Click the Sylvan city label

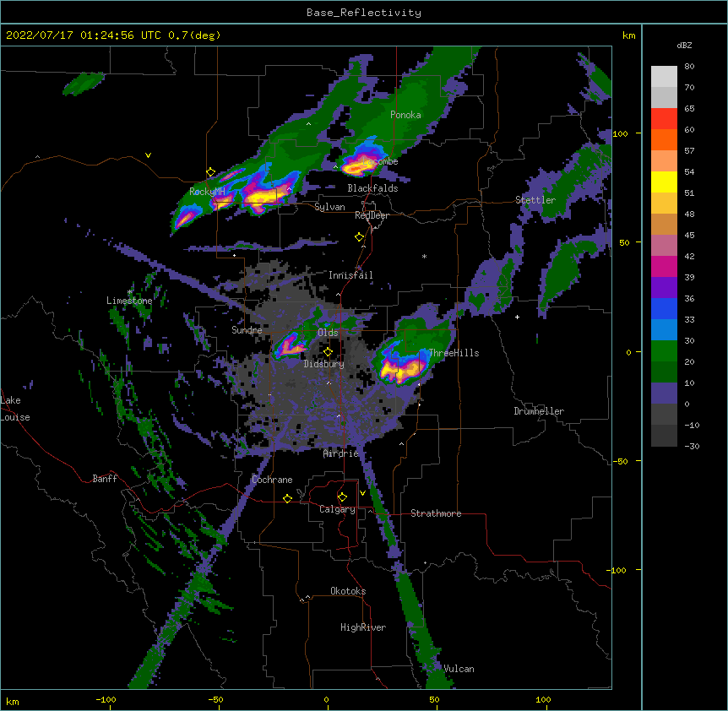[329, 207]
